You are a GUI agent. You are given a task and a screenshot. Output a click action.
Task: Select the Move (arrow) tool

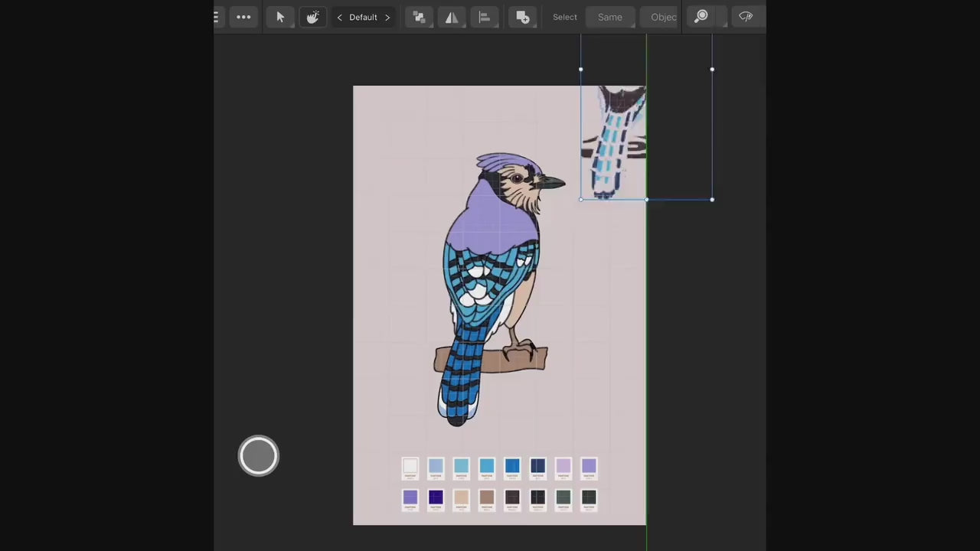[280, 17]
